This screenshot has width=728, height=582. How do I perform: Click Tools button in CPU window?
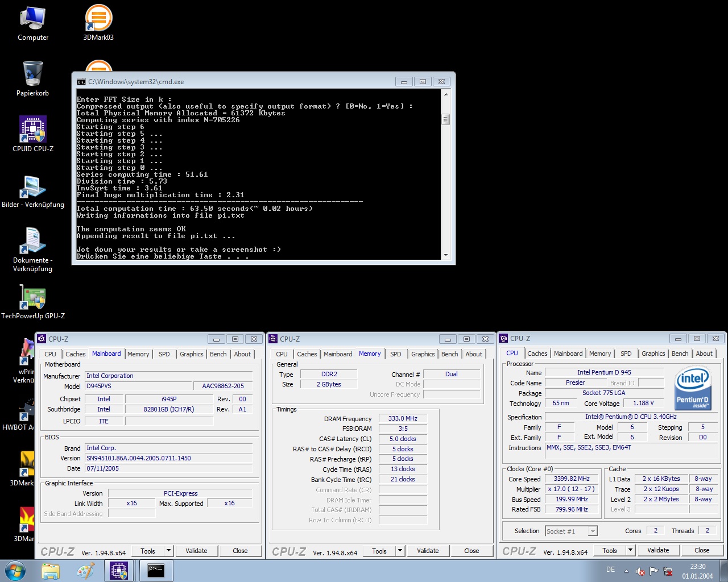[610, 550]
